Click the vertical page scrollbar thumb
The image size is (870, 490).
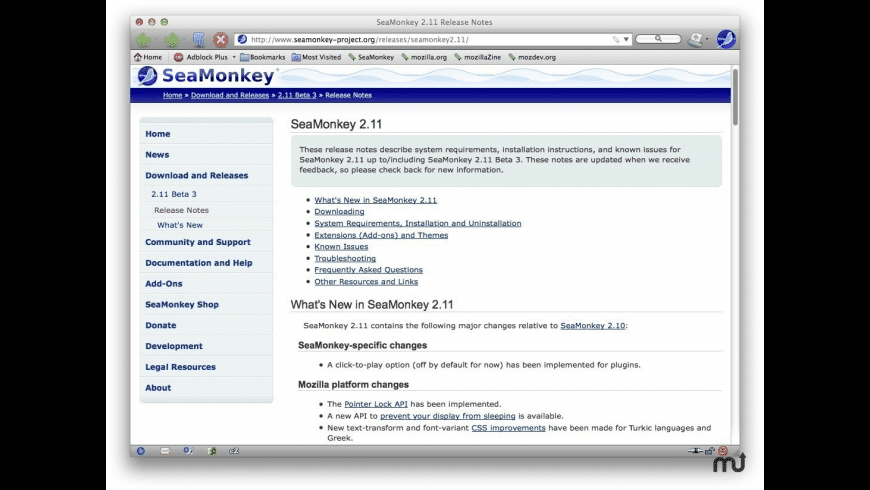click(x=735, y=97)
